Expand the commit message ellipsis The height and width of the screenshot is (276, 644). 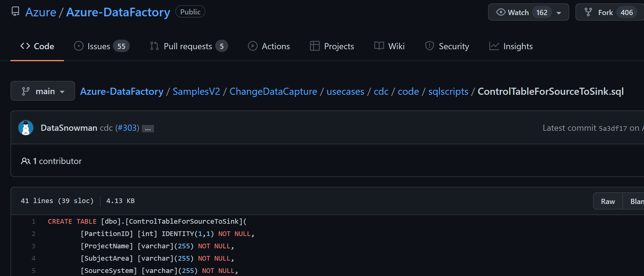pos(148,129)
